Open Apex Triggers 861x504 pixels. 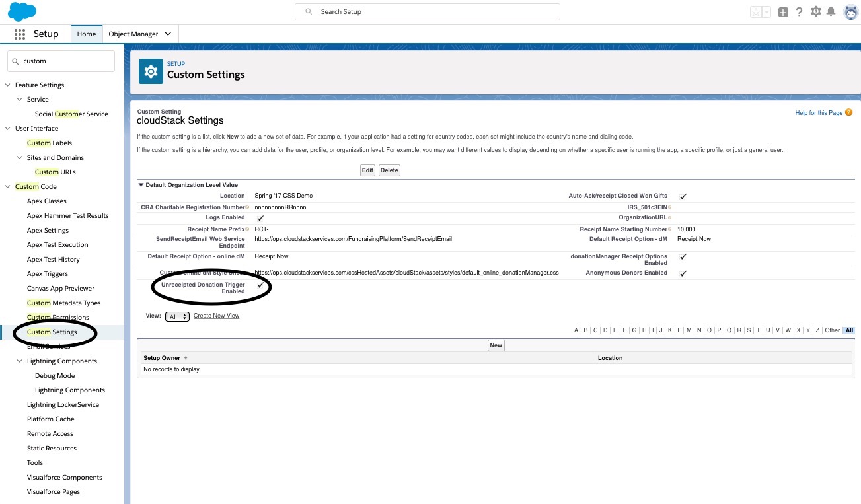pyautogui.click(x=48, y=273)
